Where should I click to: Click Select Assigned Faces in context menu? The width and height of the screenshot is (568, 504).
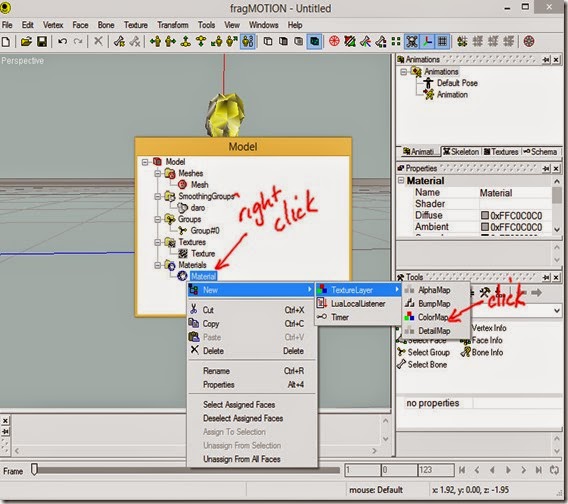251,404
